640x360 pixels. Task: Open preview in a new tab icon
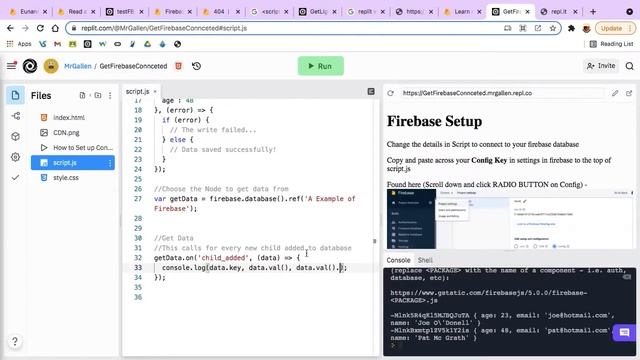click(x=629, y=93)
